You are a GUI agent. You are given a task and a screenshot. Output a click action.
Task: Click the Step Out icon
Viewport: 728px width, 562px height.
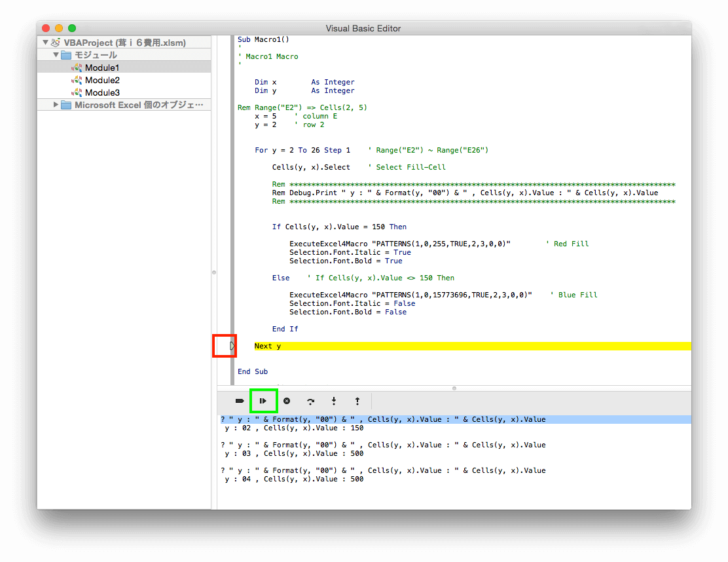click(x=357, y=401)
